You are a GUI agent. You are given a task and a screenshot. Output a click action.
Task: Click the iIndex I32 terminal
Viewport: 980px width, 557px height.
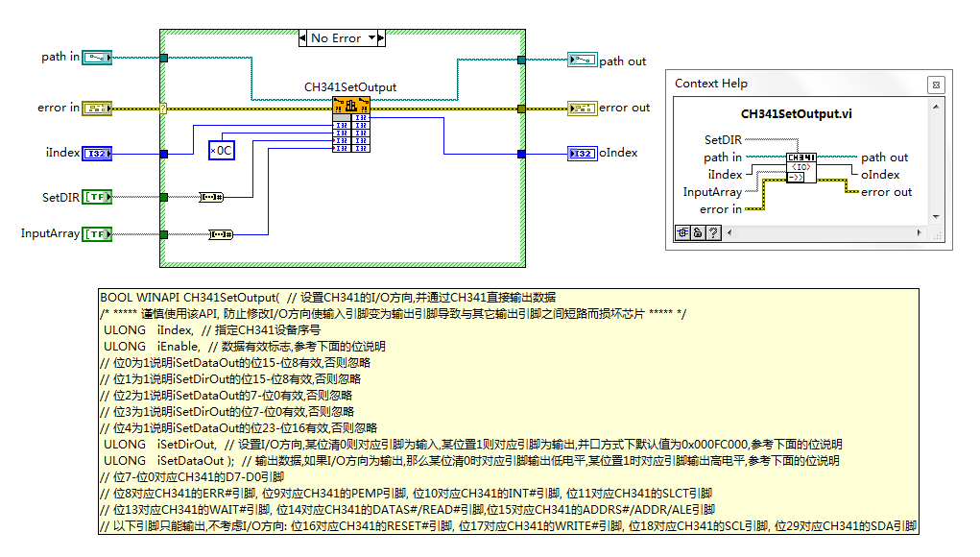click(97, 153)
